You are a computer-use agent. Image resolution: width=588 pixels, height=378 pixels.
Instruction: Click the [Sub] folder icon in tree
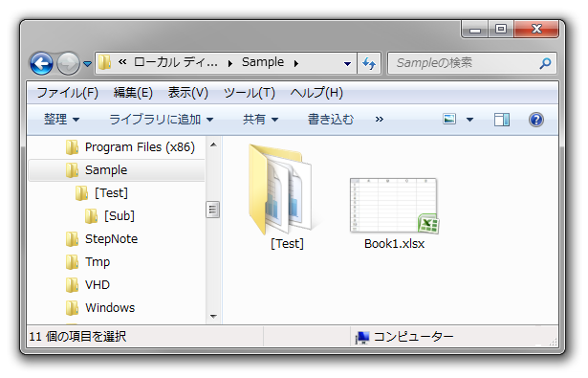click(x=91, y=216)
